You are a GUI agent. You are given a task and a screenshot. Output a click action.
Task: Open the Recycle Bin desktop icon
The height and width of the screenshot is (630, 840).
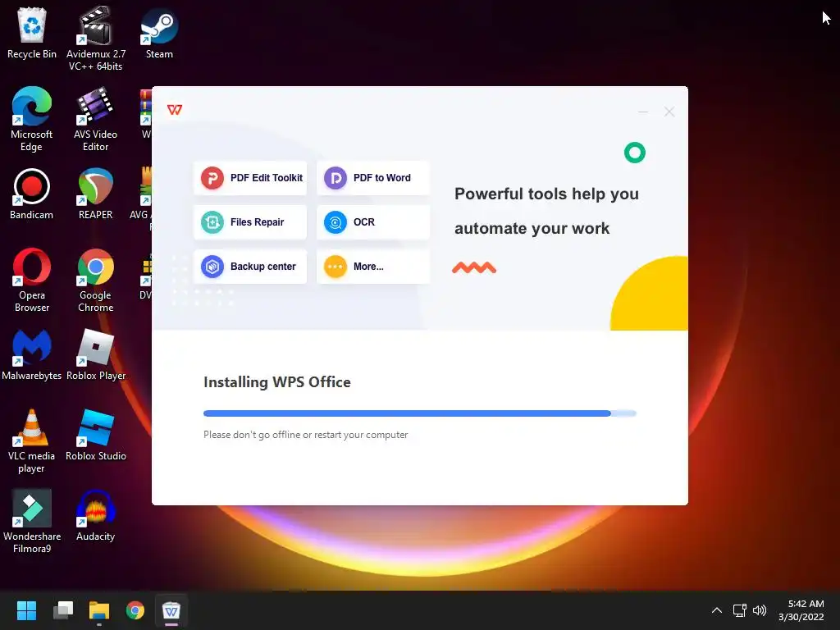tap(32, 33)
